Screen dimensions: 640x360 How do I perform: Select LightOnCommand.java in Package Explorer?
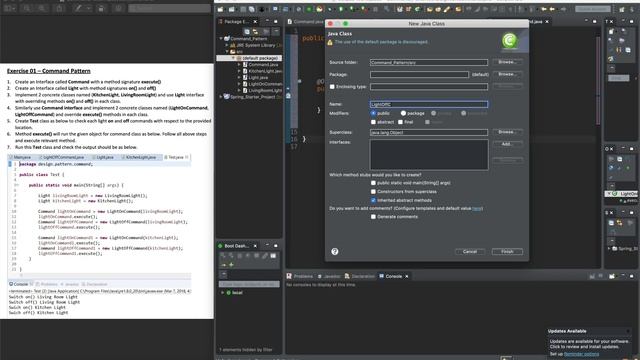(x=262, y=84)
